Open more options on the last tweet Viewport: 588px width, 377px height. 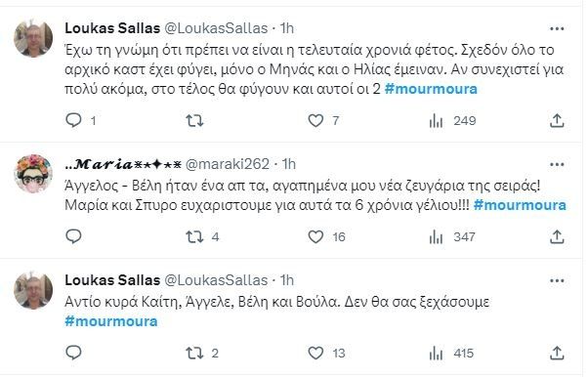(x=557, y=280)
